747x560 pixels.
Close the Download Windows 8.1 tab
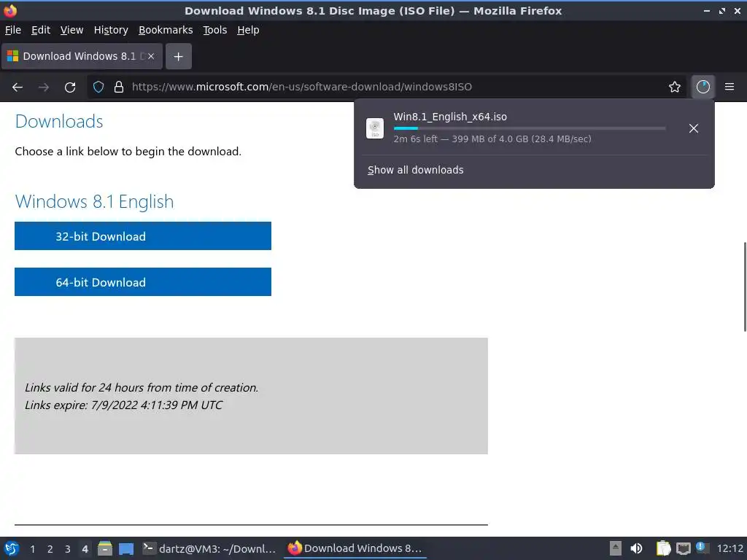[151, 56]
